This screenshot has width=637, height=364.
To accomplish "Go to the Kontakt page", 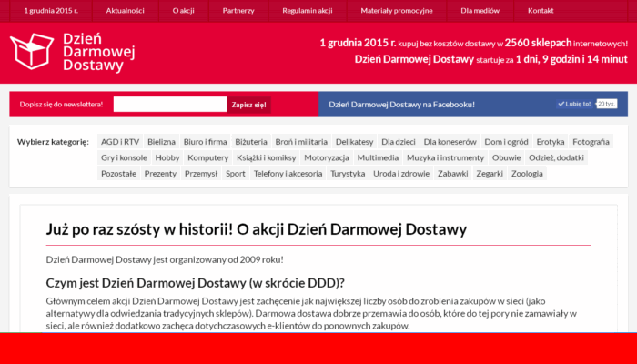I will (x=541, y=11).
